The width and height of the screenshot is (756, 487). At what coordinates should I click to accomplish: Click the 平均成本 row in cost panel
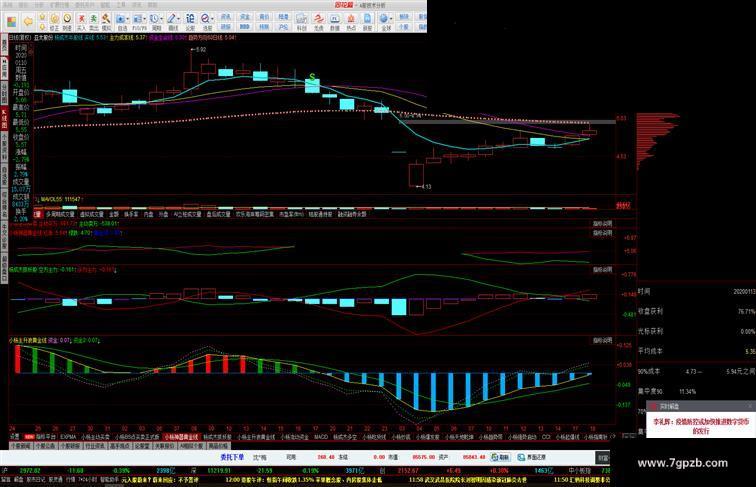click(x=697, y=352)
